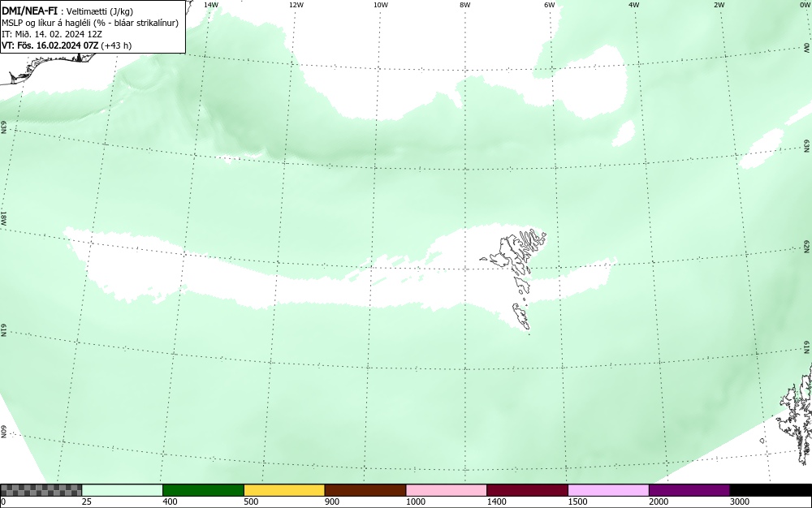
Task: Click the brown 900–1000 legend swatch
Action: point(365,490)
